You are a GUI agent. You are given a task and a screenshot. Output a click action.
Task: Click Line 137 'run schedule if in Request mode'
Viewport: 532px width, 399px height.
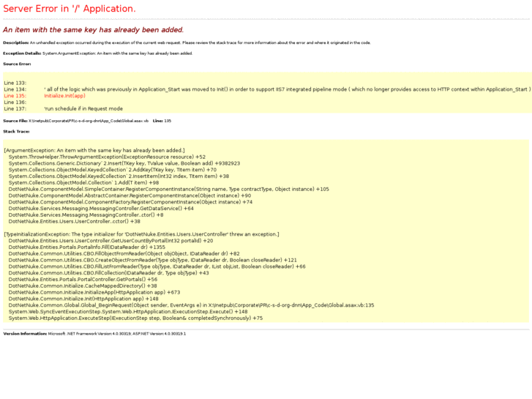tap(83, 108)
